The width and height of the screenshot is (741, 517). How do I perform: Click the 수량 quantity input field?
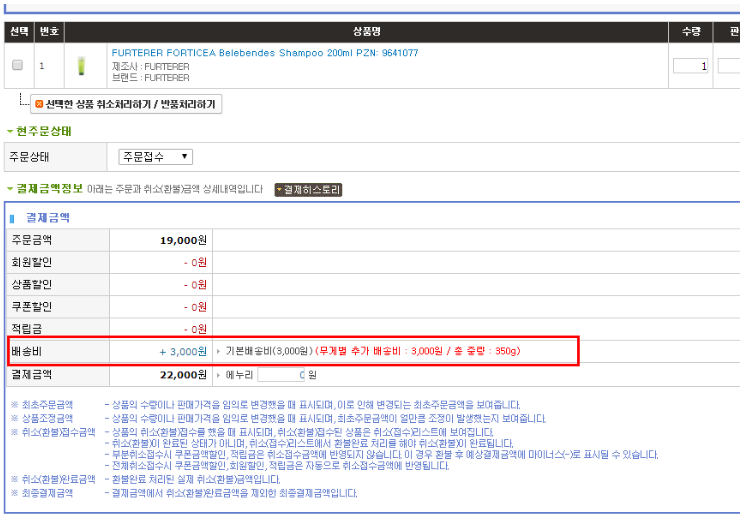(690, 66)
